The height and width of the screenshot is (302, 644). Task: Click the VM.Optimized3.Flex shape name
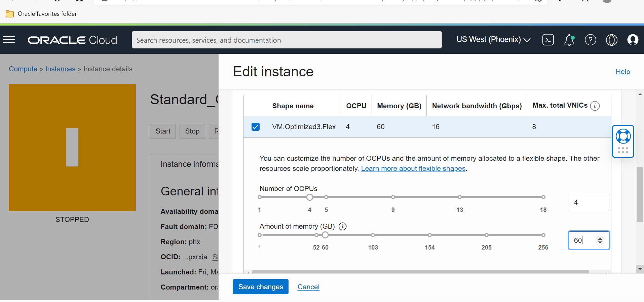(x=304, y=127)
